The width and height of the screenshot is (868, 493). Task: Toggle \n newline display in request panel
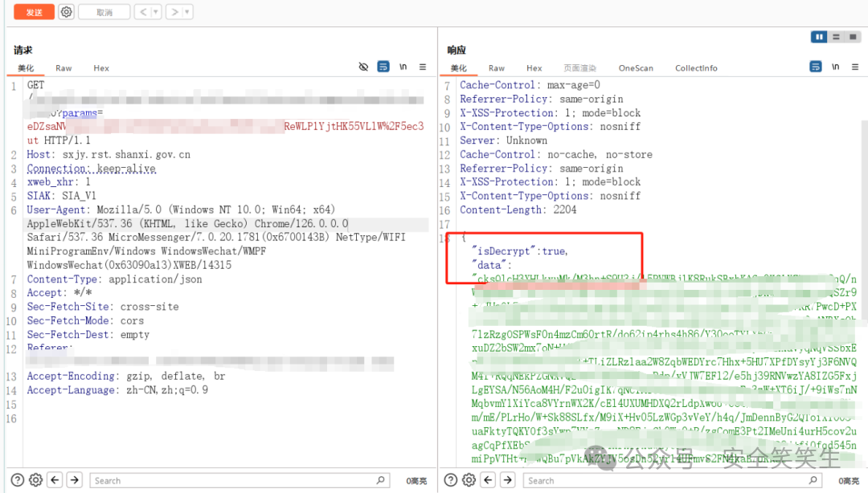(403, 67)
